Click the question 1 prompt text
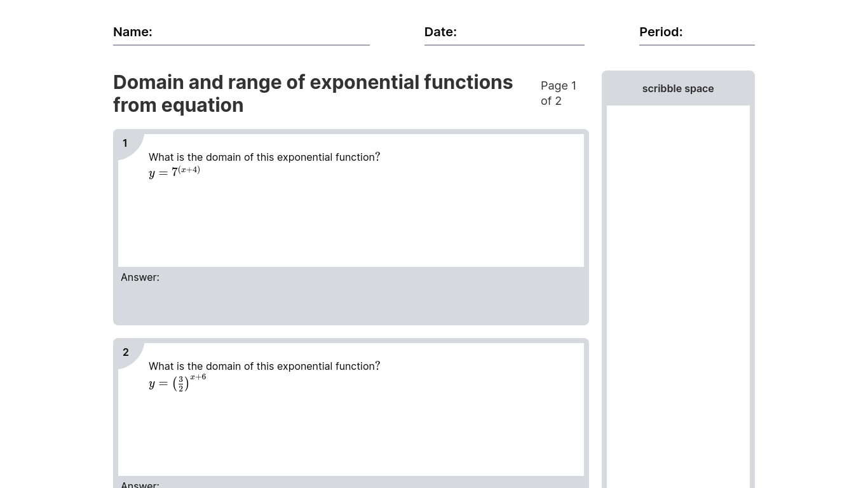Screen dimensions: 868x488 (x=264, y=157)
